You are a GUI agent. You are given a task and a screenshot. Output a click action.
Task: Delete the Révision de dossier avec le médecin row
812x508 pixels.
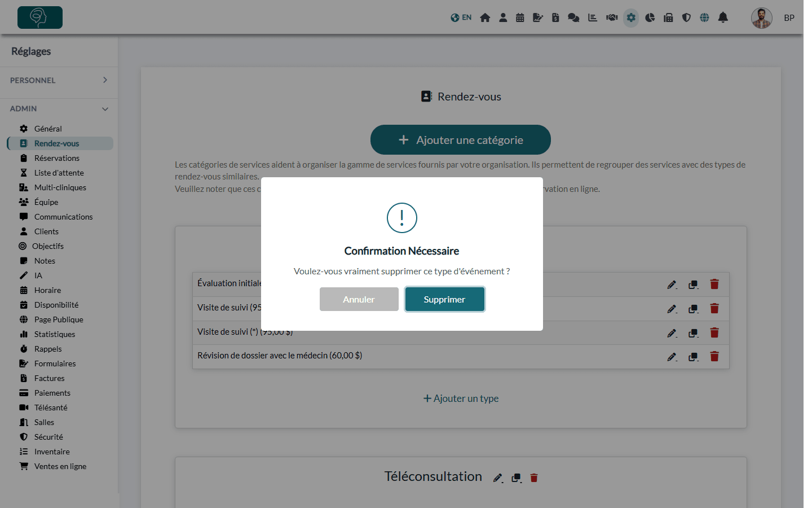[x=714, y=356]
